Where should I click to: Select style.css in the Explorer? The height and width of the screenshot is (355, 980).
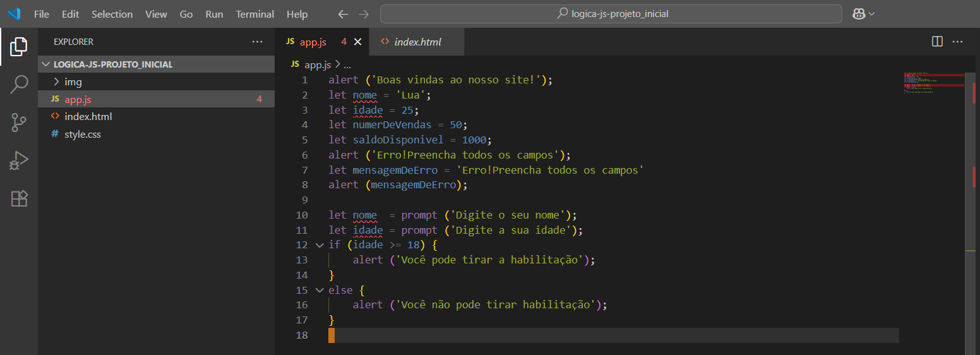156,135
